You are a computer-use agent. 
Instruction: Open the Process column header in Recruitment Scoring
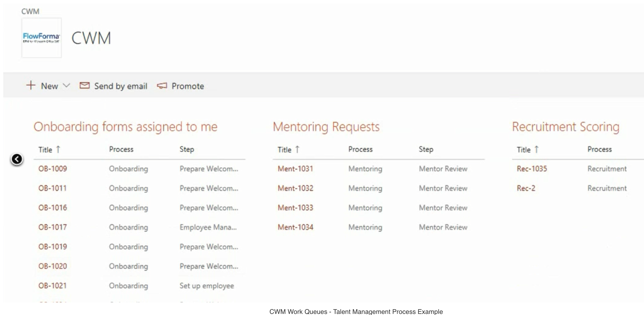[599, 149]
